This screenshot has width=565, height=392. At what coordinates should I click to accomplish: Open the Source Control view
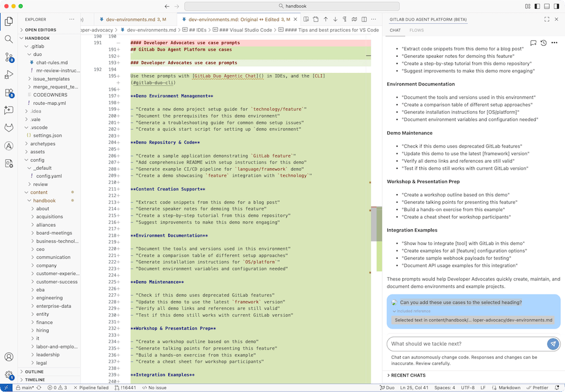point(9,57)
